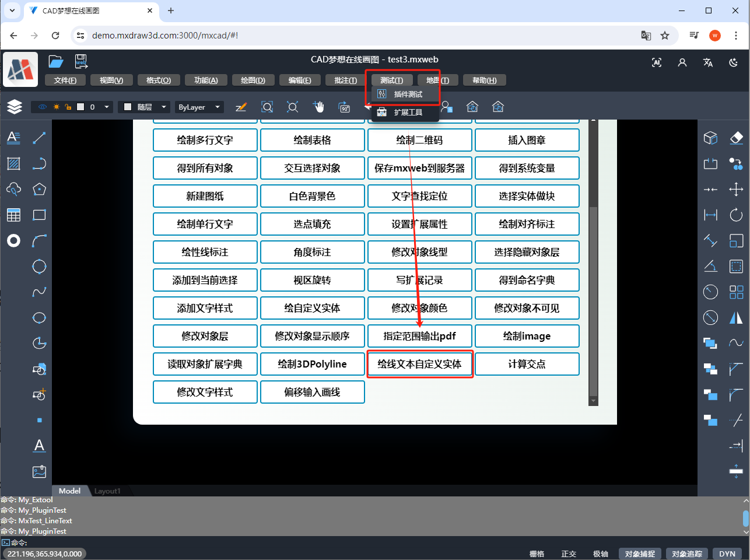
Task: Expand the ByLayer linetype dropdown
Action: (x=218, y=107)
